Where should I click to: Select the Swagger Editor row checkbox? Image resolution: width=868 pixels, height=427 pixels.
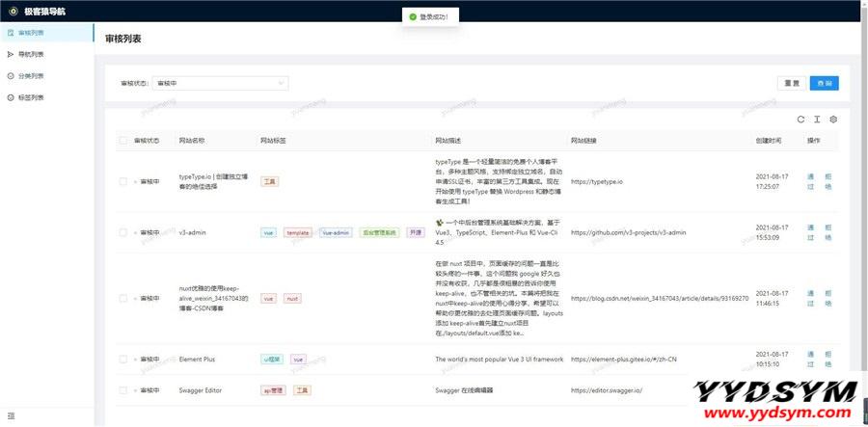122,390
